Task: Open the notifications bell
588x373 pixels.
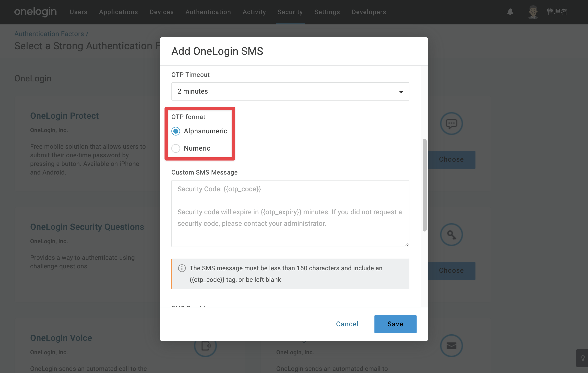Action: point(510,12)
